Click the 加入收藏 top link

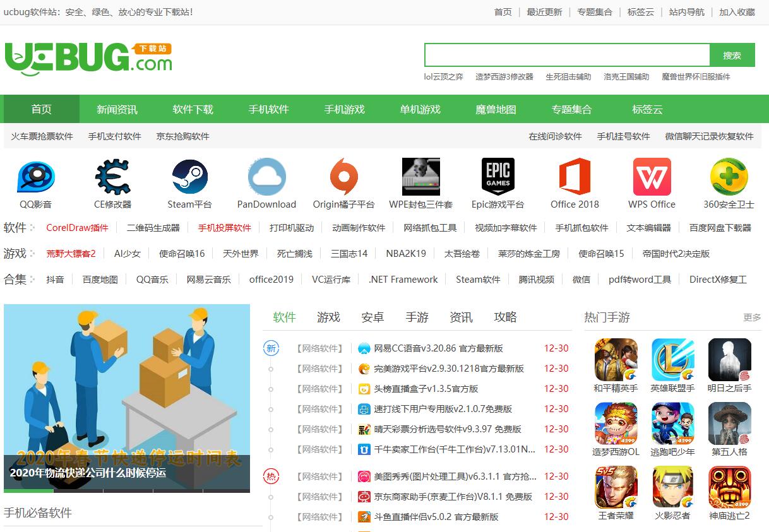[x=737, y=12]
